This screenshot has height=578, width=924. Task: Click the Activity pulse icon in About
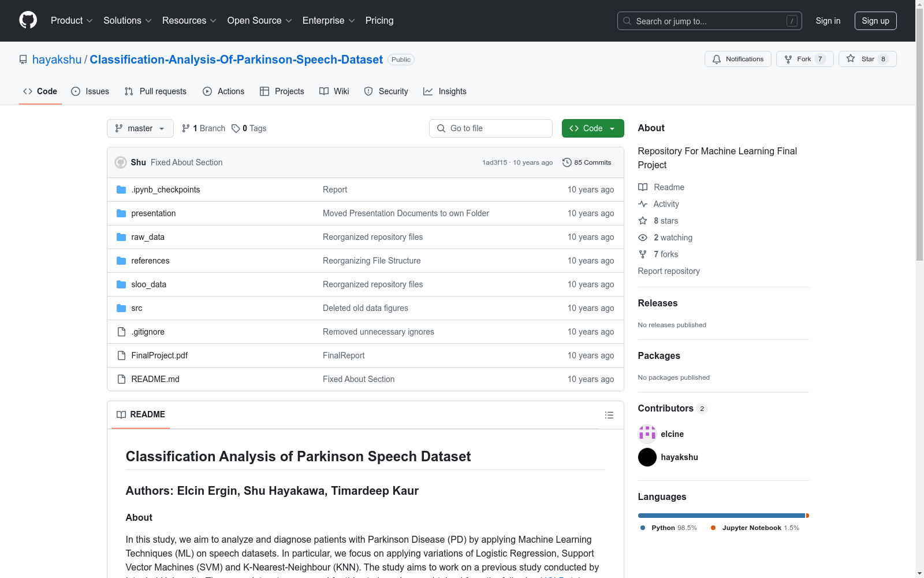click(x=643, y=204)
